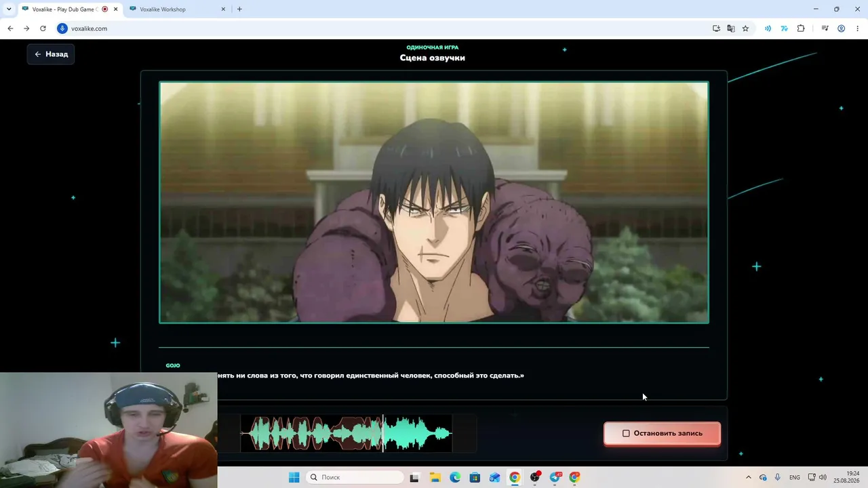Open the Windows Start menu
The width and height of the screenshot is (868, 488).
pos(294,477)
